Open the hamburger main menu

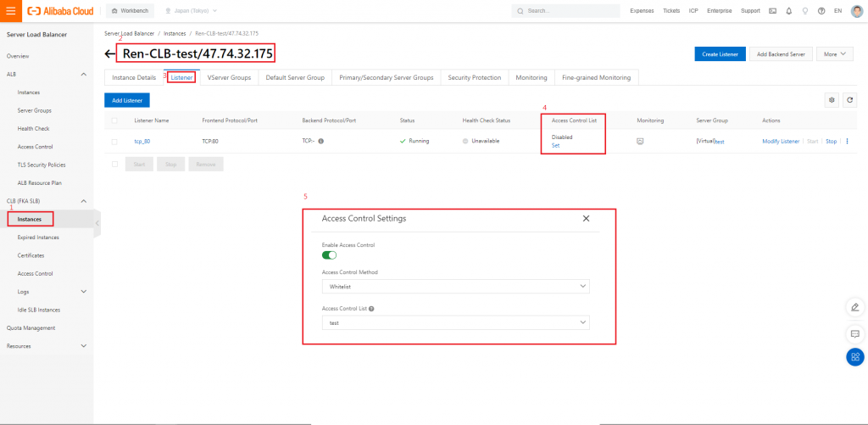10,10
